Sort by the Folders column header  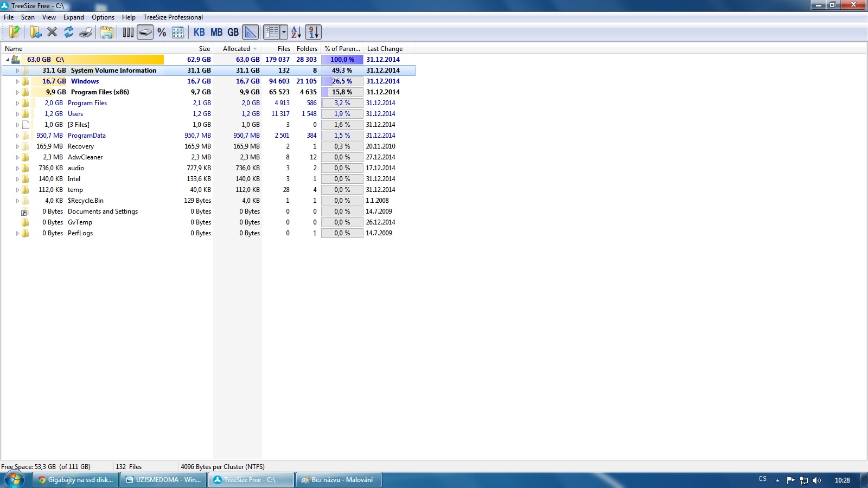click(x=307, y=49)
